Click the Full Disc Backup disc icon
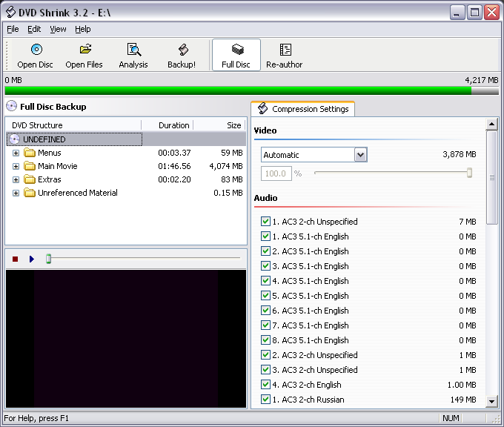This screenshot has height=427, width=504. (x=12, y=106)
